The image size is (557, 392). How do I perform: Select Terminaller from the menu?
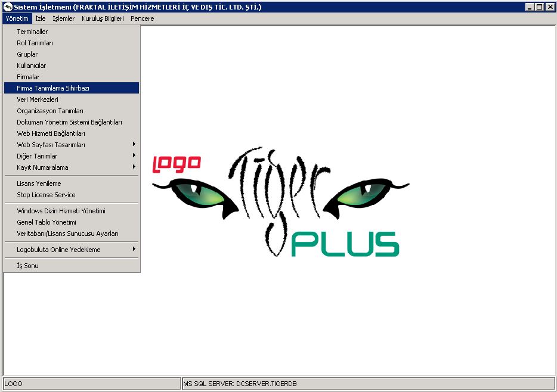[72, 32]
